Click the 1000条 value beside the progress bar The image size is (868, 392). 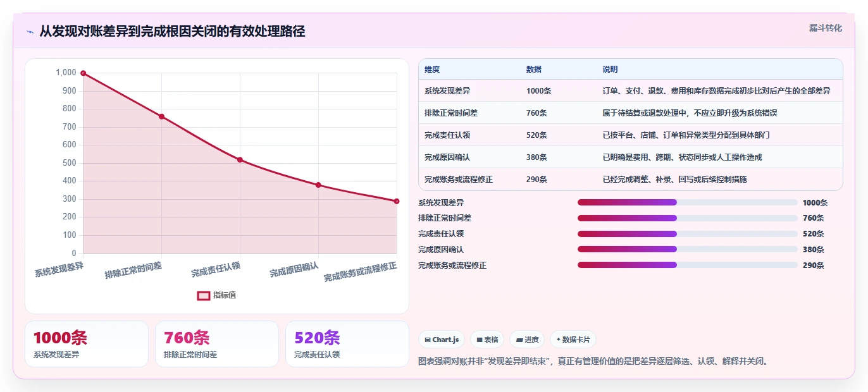click(815, 203)
